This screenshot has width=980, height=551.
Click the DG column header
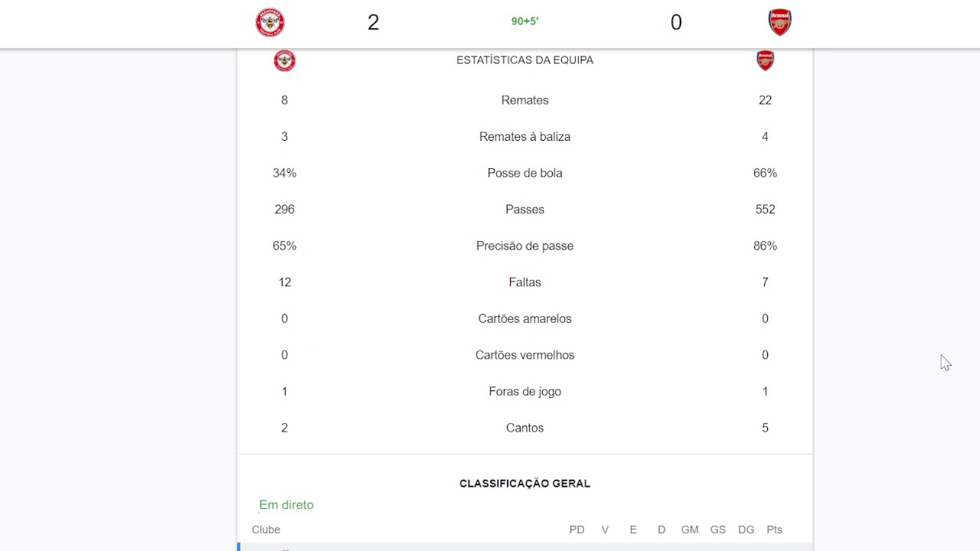click(x=746, y=530)
